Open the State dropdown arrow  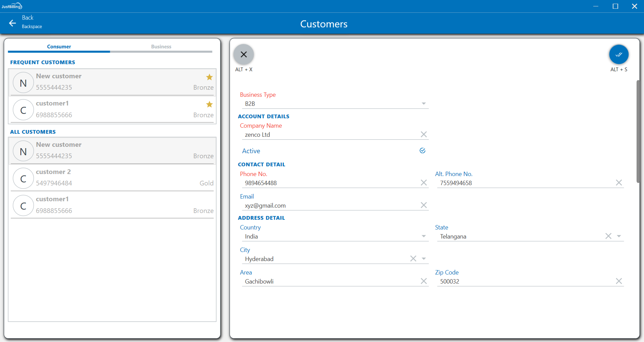[618, 236]
